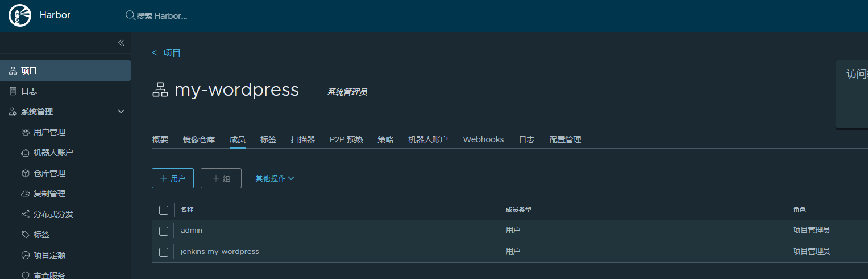Screen dimensions: 868x279
Task: Click the 成员类型 column header
Action: (518, 210)
